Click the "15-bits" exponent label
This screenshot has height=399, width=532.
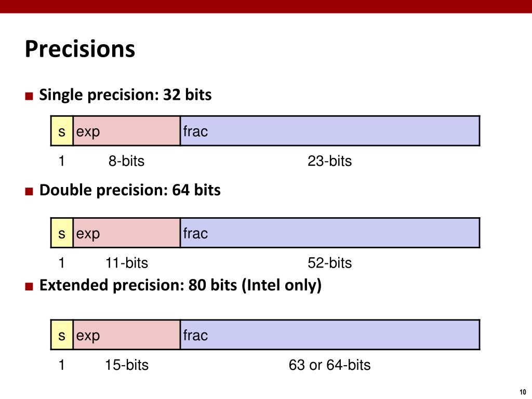pyautogui.click(x=126, y=365)
